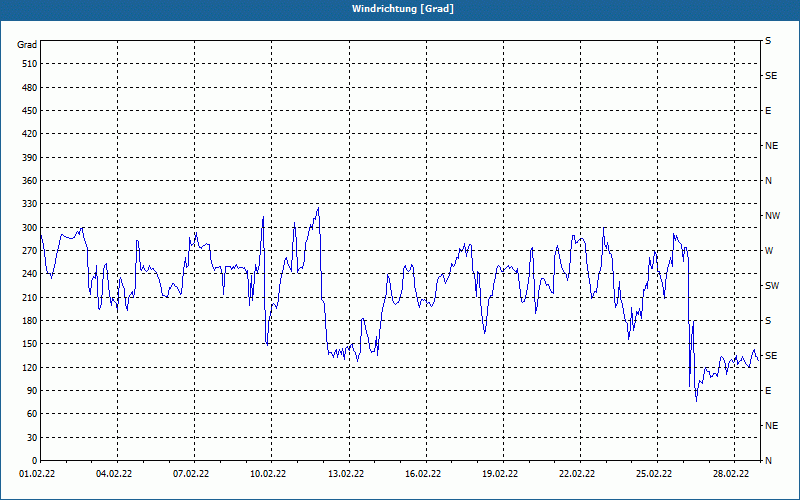Pick the date label 10.02.22
The height and width of the screenshot is (500, 800).
[268, 474]
